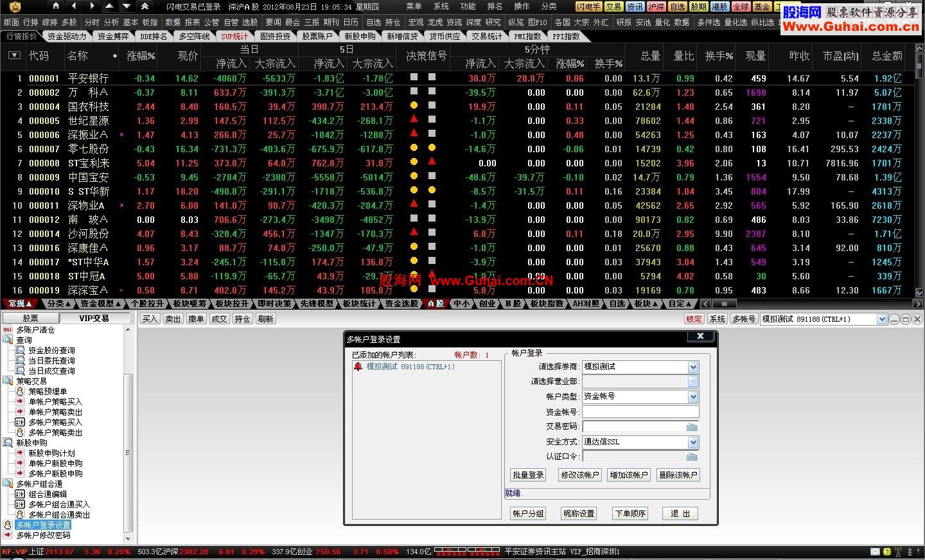The image size is (925, 560).
Task: Click the down triangle navigation icon
Action: tap(127, 6)
